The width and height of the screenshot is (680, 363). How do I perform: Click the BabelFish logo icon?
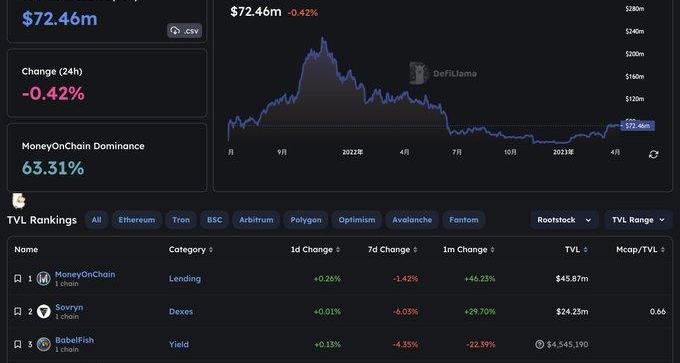(43, 344)
